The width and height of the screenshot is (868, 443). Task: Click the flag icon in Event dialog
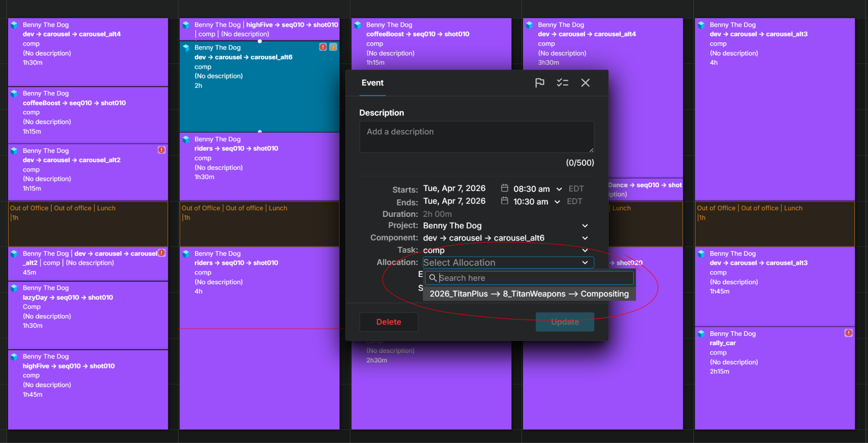(540, 83)
